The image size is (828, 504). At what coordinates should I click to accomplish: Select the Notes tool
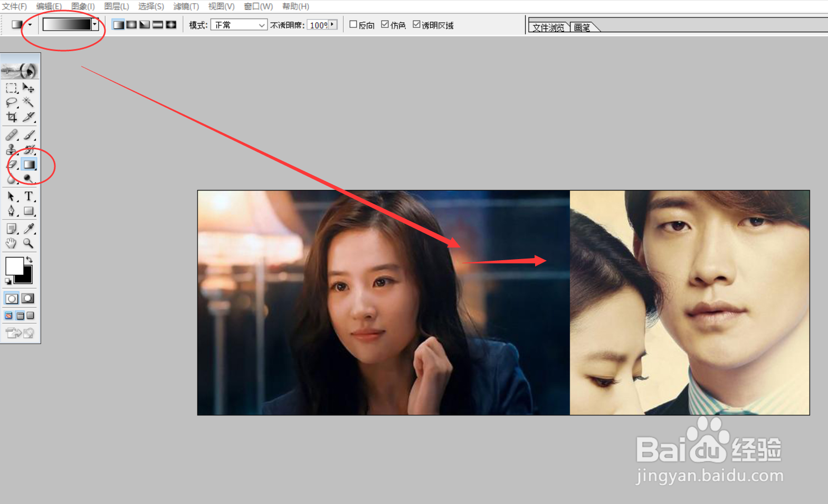pyautogui.click(x=12, y=229)
